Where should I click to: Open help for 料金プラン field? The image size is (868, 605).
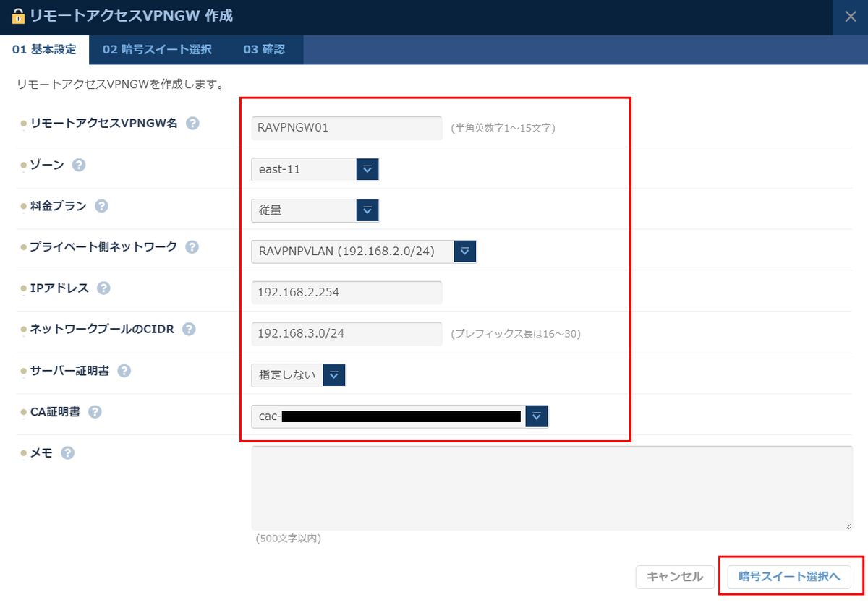101,205
